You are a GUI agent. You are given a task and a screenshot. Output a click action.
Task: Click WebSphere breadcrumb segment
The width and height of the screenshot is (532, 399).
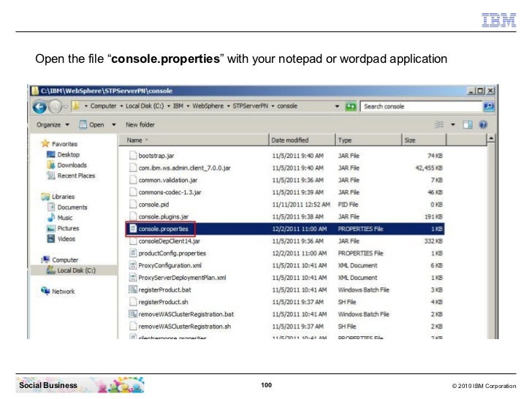[x=208, y=106]
